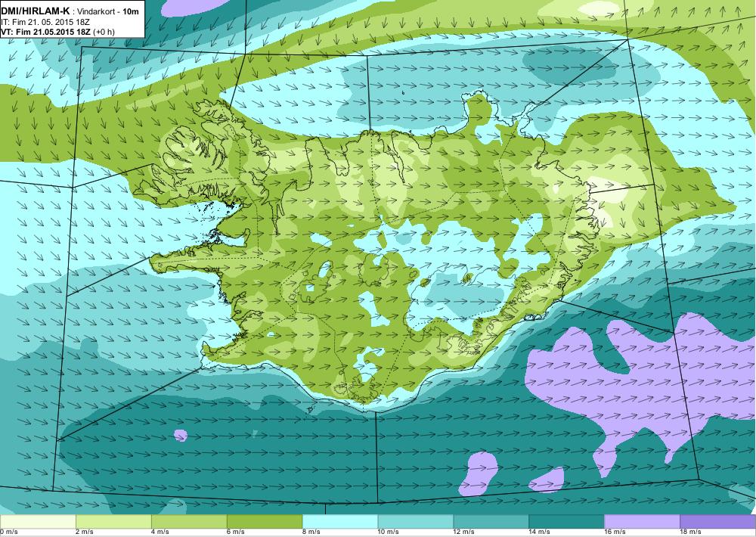
Task: Select the 0 m/s legend color swatch
Action: click(x=38, y=522)
